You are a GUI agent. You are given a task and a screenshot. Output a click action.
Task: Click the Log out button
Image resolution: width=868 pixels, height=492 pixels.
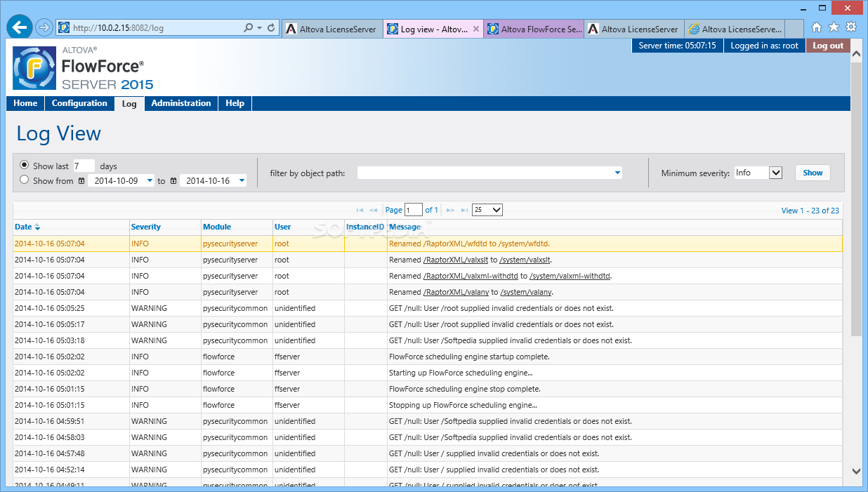[828, 46]
